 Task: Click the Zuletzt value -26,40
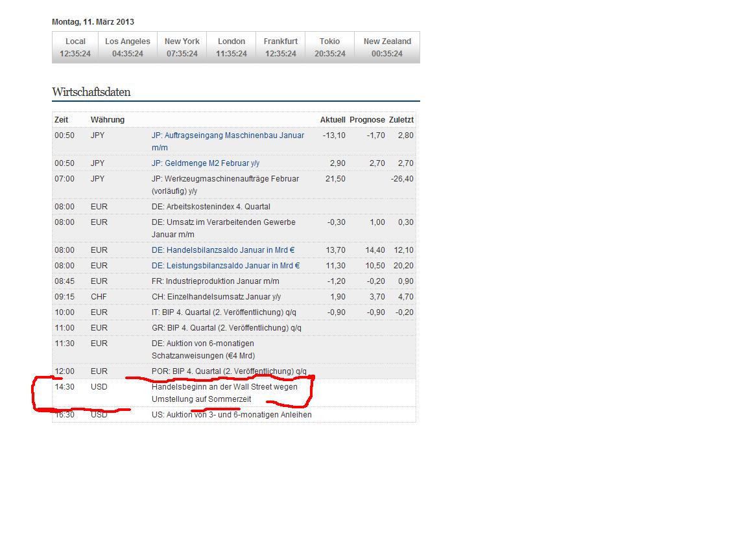402,179
